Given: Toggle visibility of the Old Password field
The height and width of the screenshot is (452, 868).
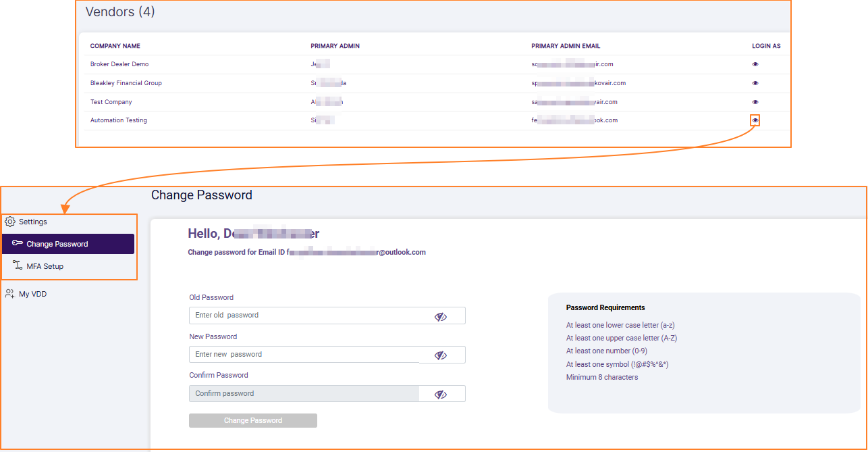Looking at the screenshot, I should [441, 315].
